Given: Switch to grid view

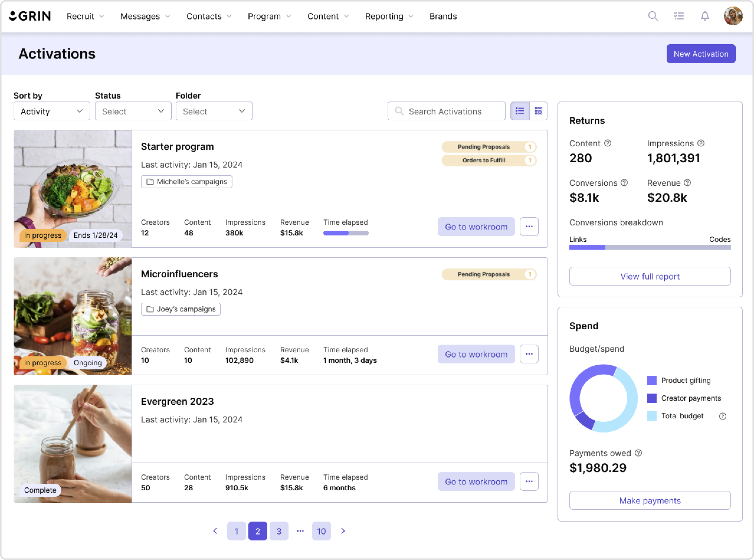Looking at the screenshot, I should click(x=538, y=111).
